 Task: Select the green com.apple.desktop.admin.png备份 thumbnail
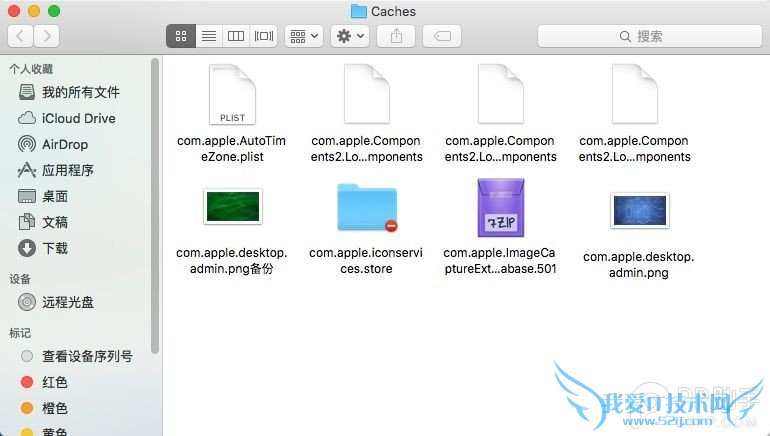click(x=233, y=207)
